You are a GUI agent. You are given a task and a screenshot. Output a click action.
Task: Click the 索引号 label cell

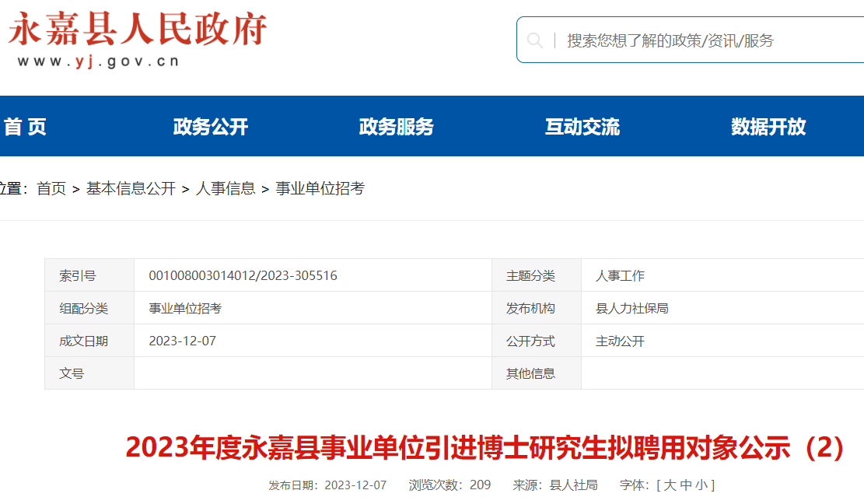89,275
